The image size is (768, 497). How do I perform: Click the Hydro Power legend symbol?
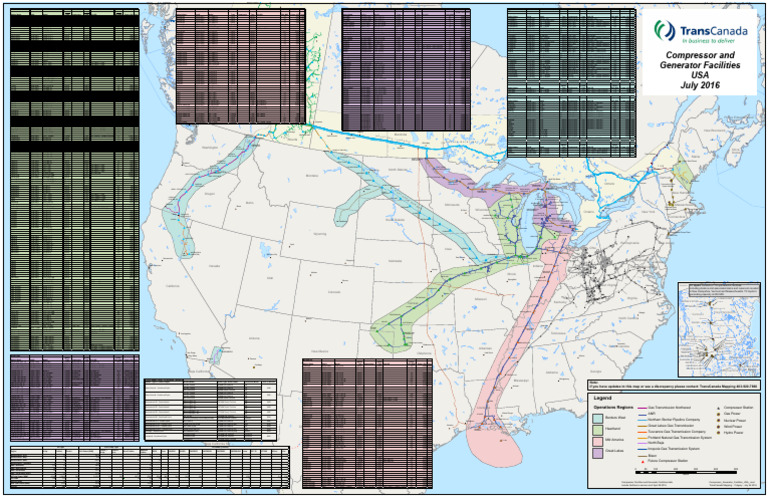pyautogui.click(x=719, y=432)
